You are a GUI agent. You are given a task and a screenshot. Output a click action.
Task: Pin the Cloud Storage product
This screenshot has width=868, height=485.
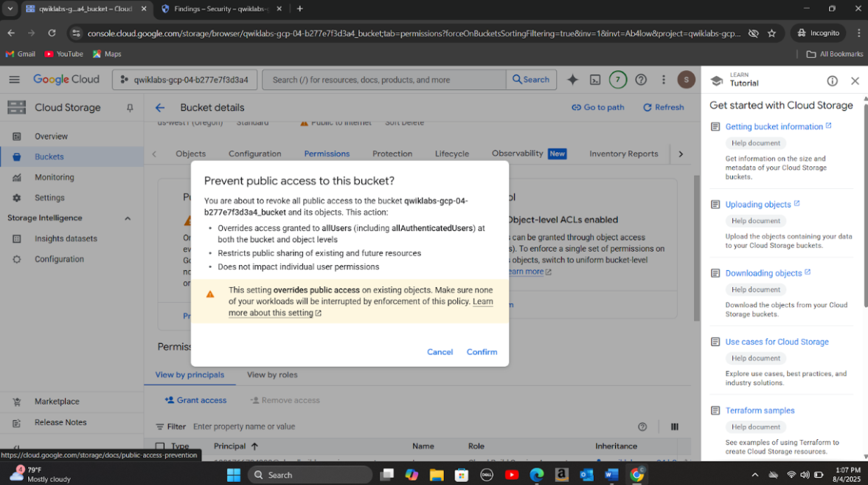coord(130,108)
